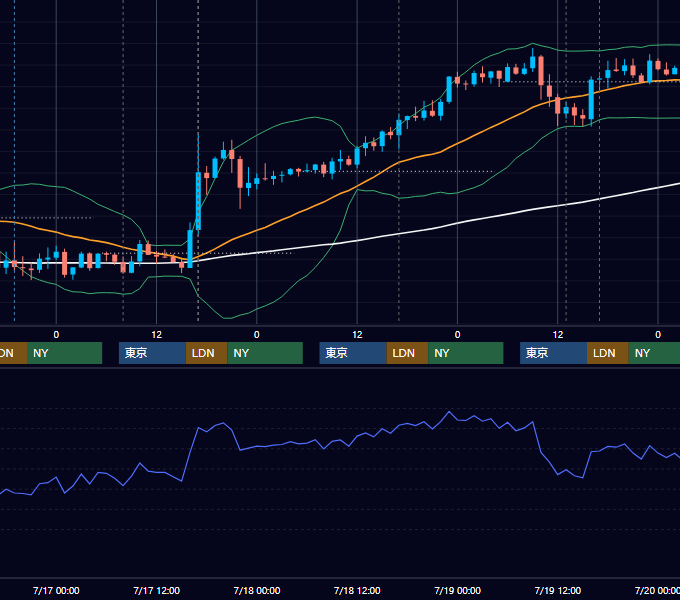Select the NY block following 7/18 LDN
This screenshot has width=680, height=600.
click(466, 353)
